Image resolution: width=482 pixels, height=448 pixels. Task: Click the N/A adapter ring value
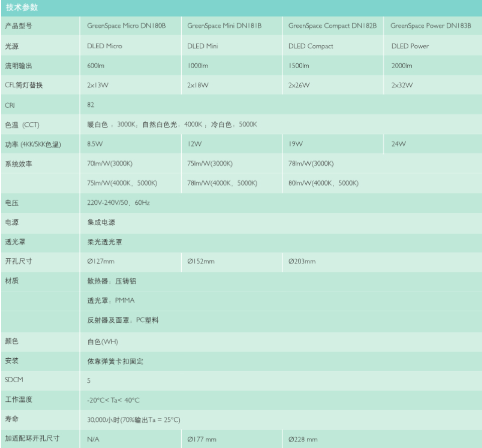click(93, 439)
